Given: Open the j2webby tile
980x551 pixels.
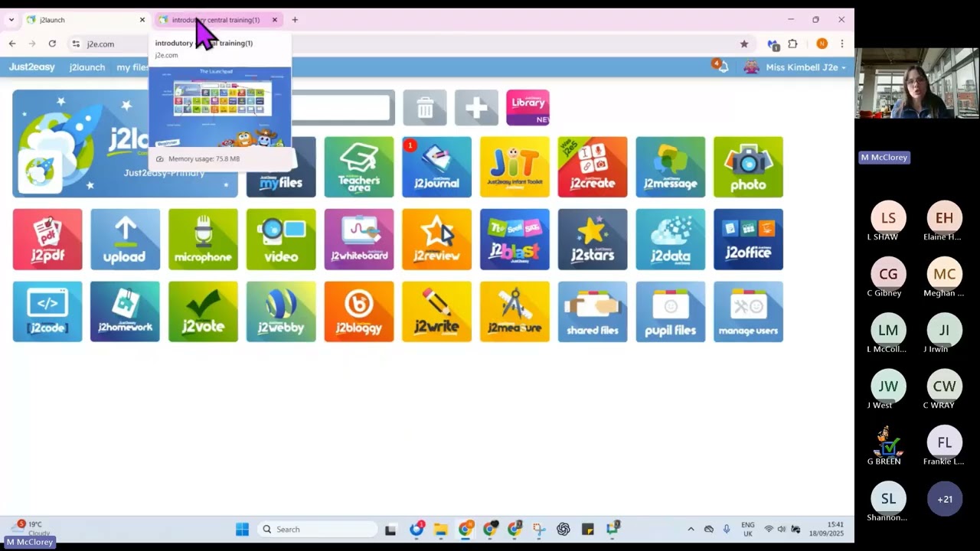Looking at the screenshot, I should tap(281, 311).
